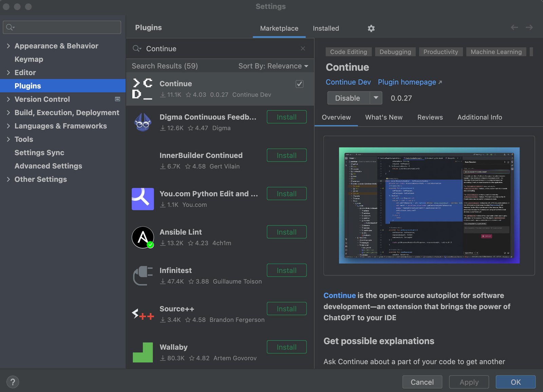Open the Continue Dev vendor link
Image resolution: width=543 pixels, height=392 pixels.
[x=348, y=82]
